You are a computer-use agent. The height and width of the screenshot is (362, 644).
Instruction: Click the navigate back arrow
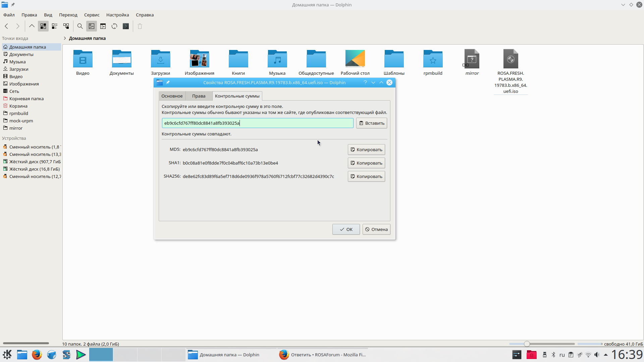pyautogui.click(x=6, y=26)
